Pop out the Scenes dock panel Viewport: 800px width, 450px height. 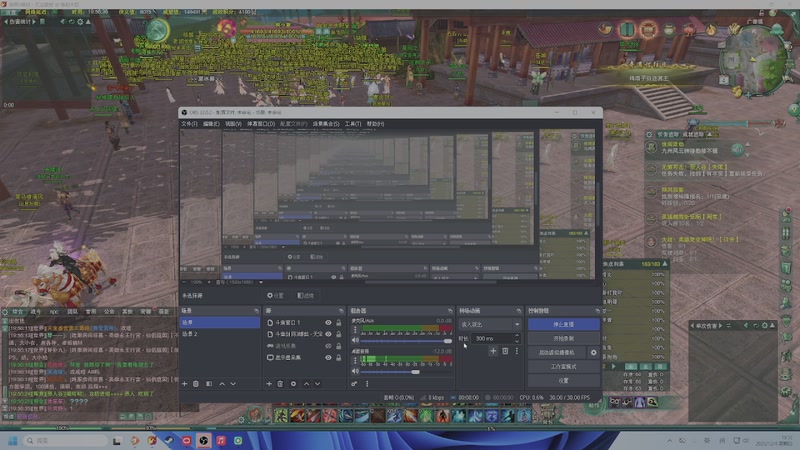256,311
